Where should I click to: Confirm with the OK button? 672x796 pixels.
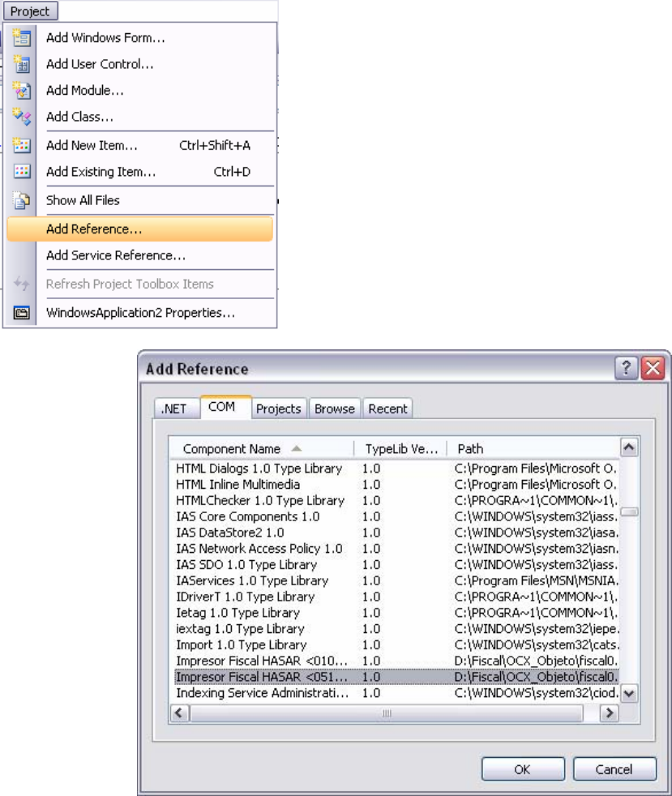click(x=523, y=769)
